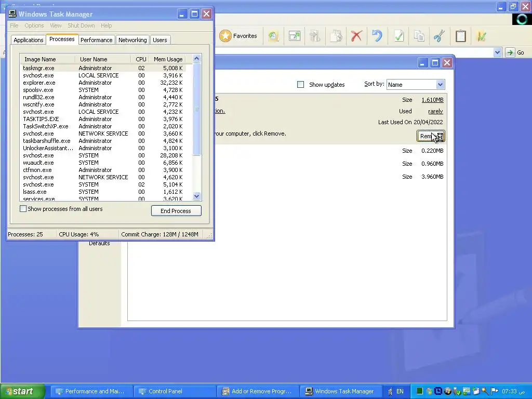This screenshot has width=532, height=399.
Task: Click the page with green checkmark toolbar icon
Action: pos(398,36)
